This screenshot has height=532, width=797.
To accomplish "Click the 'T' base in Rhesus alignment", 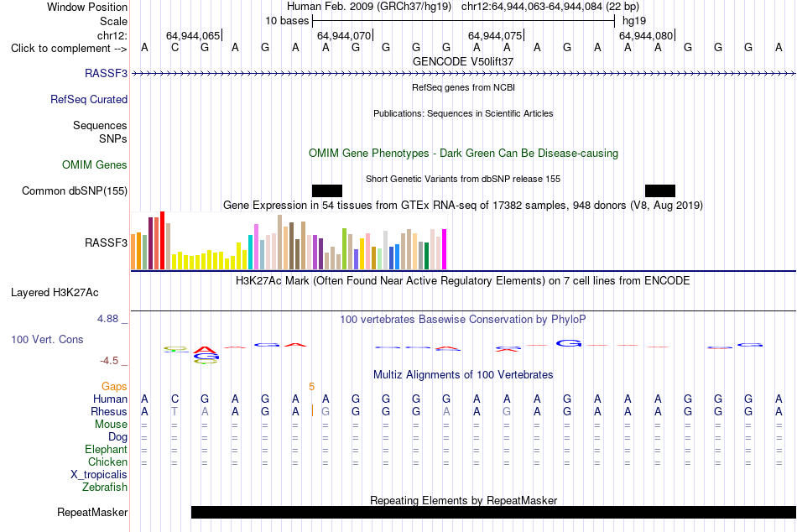I will [175, 411].
